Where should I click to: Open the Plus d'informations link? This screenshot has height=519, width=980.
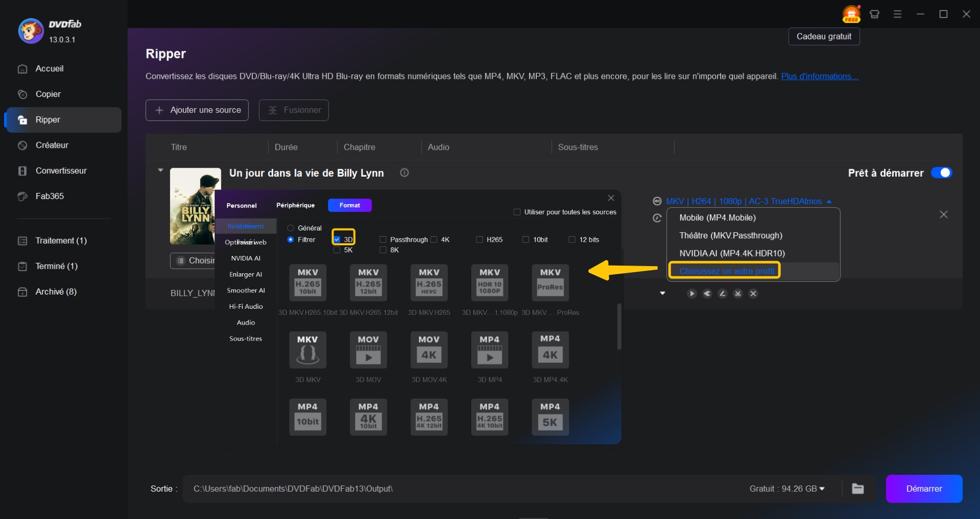(x=820, y=76)
